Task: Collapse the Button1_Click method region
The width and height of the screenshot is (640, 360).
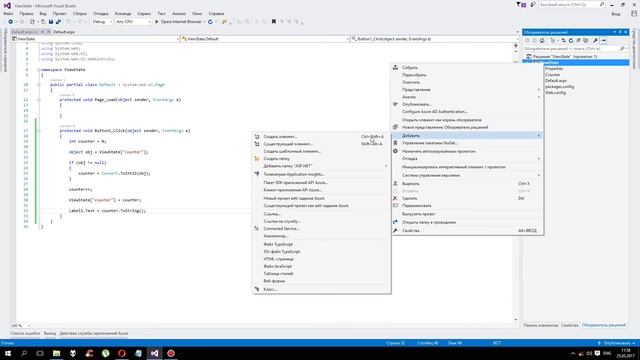Action: (39, 131)
